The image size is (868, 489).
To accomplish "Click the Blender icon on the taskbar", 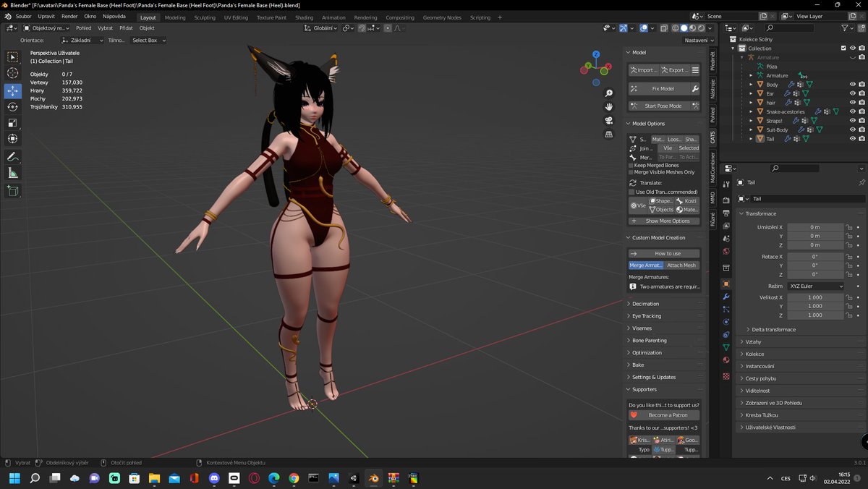I will pyautogui.click(x=373, y=478).
